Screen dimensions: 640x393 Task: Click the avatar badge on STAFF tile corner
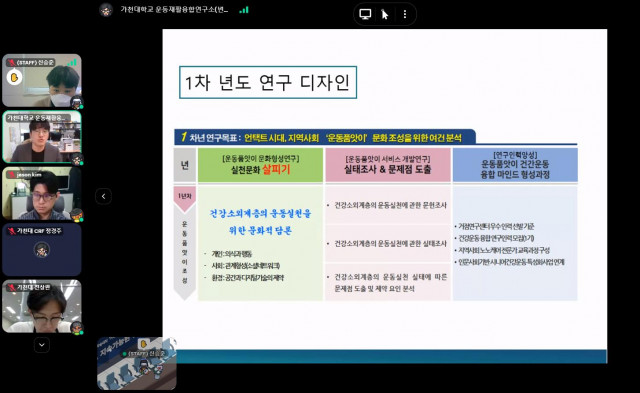[76, 102]
